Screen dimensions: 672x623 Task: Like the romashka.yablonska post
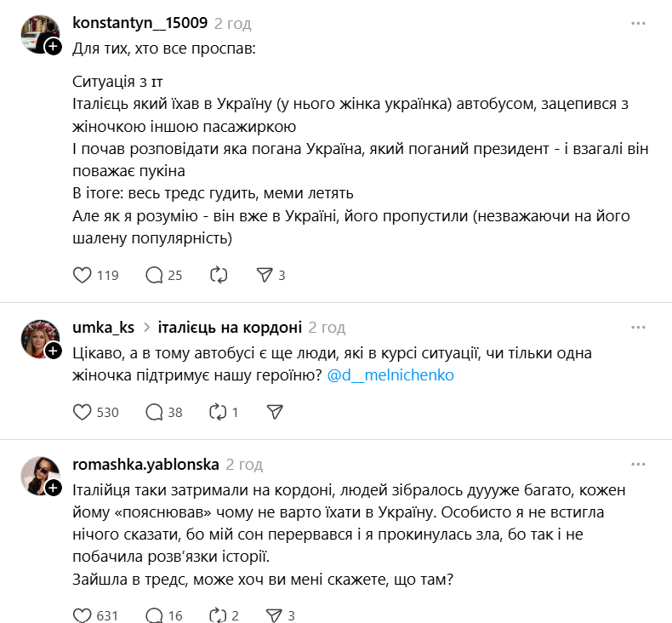point(83,615)
